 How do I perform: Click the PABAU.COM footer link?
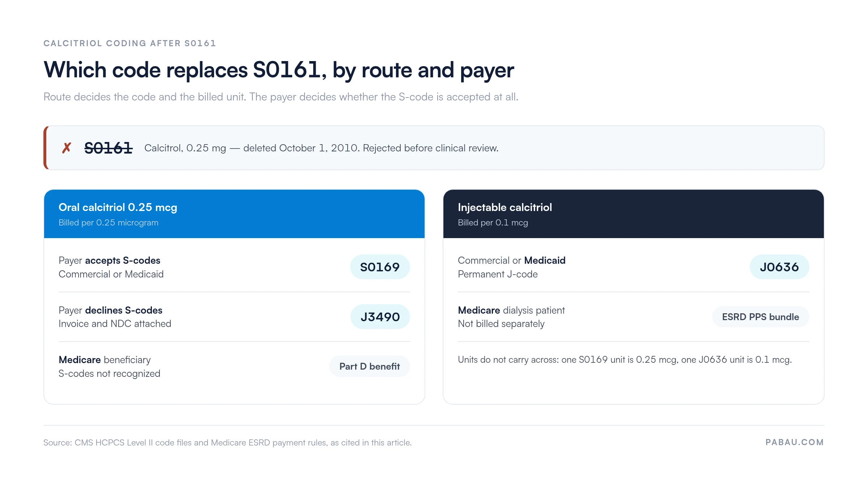[x=795, y=442]
